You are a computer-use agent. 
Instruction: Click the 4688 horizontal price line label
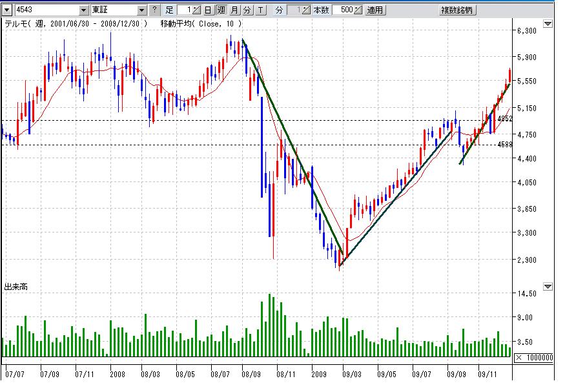(504, 145)
